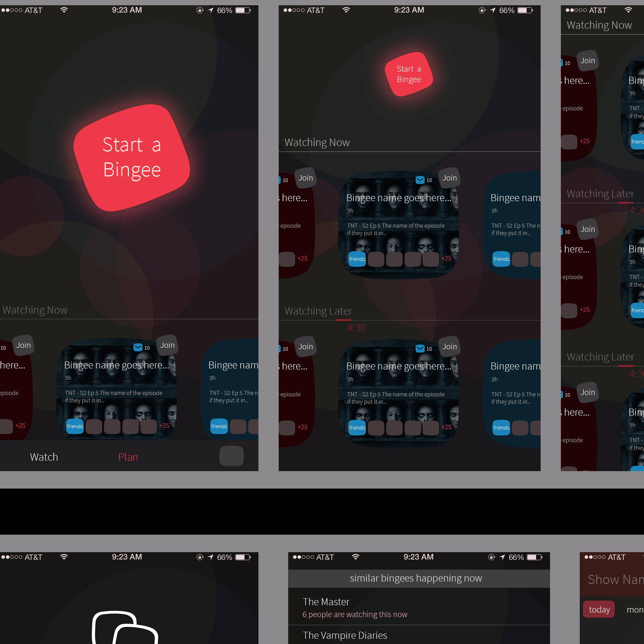
Task: Join cut-off red card under middle screen Watching Now
Action: [x=306, y=178]
